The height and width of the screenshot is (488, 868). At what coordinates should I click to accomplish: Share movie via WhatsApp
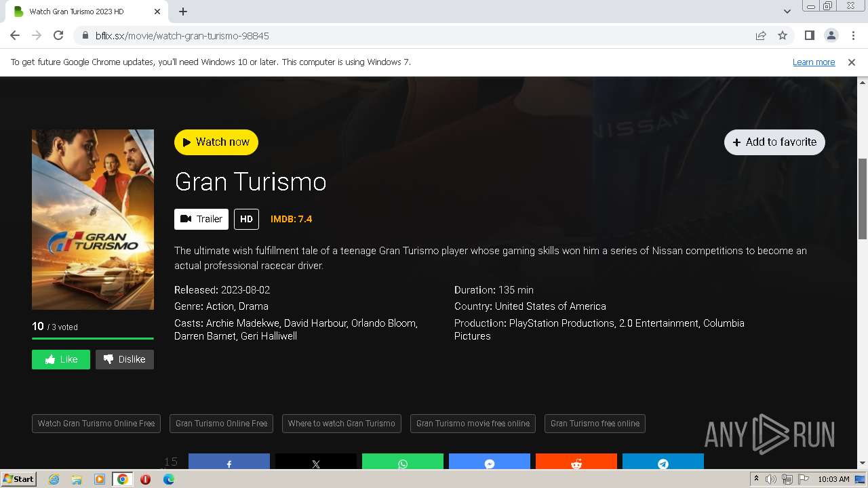403,462
